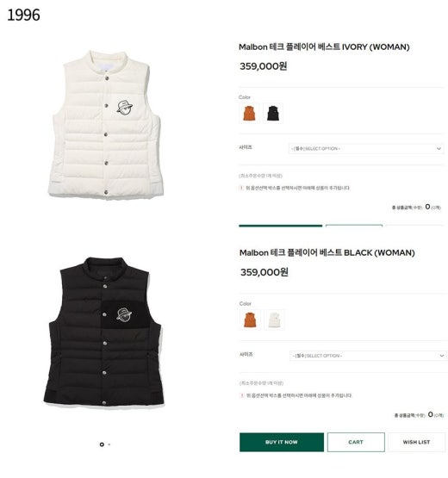Open Malbon IVORY (WOMAN) product title
Image resolution: width=448 pixels, height=478 pixels.
(x=324, y=47)
